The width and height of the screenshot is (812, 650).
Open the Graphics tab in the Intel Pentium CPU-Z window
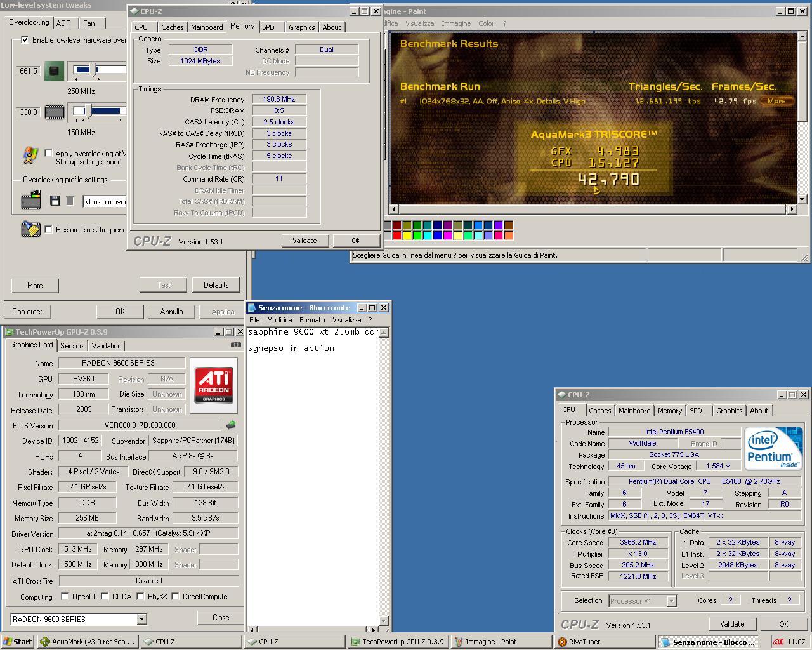(x=729, y=411)
